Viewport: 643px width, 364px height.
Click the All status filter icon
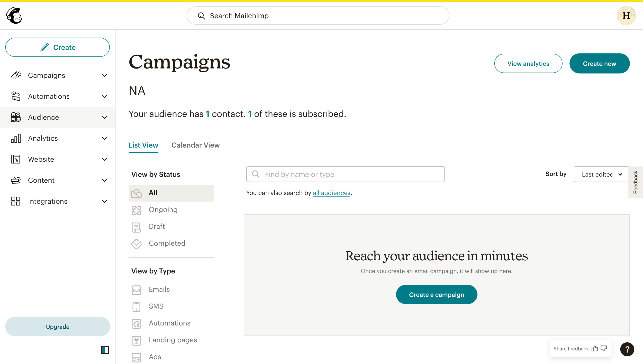pyautogui.click(x=136, y=193)
